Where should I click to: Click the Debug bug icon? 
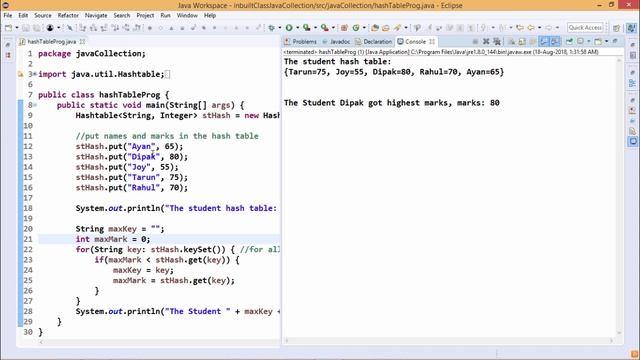271,28
